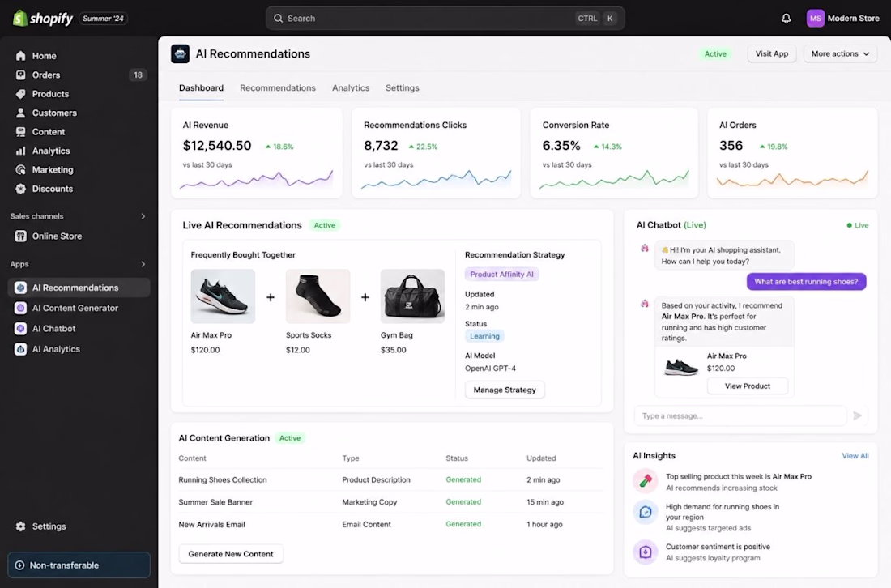Click the Non-transferable info icon

point(19,565)
